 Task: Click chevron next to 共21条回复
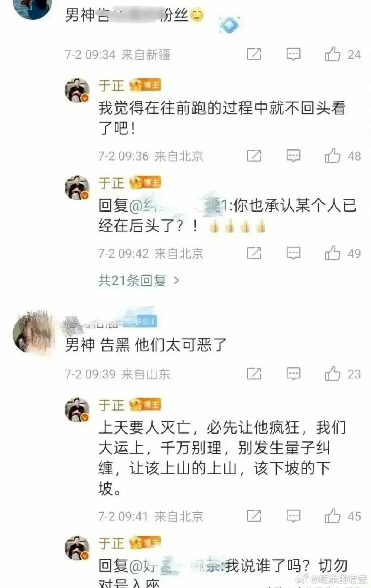point(176,280)
